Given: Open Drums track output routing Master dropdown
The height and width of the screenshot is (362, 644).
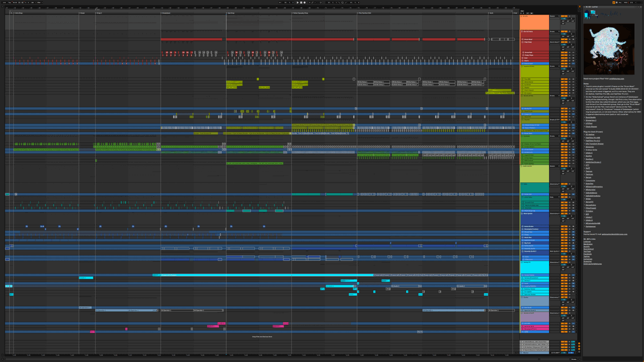Looking at the screenshot, I should [x=555, y=16].
